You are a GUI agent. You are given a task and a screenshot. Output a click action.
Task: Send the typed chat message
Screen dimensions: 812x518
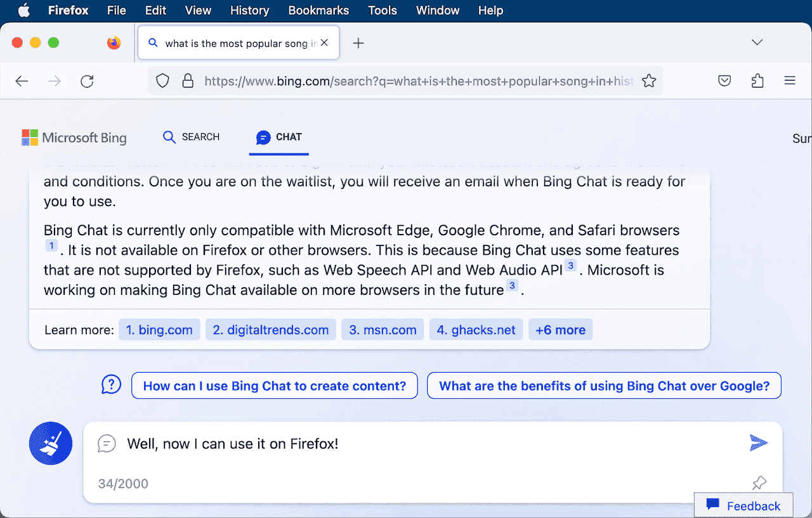(758, 443)
